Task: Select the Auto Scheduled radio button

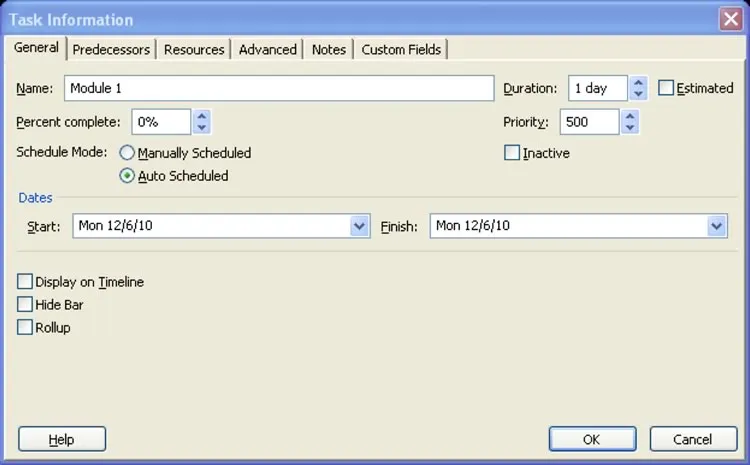Action: coord(127,176)
